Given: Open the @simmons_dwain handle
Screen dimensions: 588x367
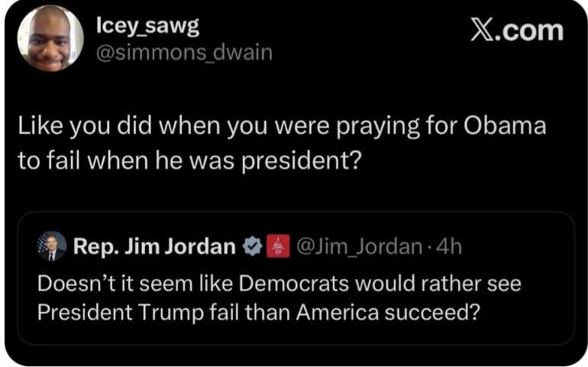Looking at the screenshot, I should (184, 53).
